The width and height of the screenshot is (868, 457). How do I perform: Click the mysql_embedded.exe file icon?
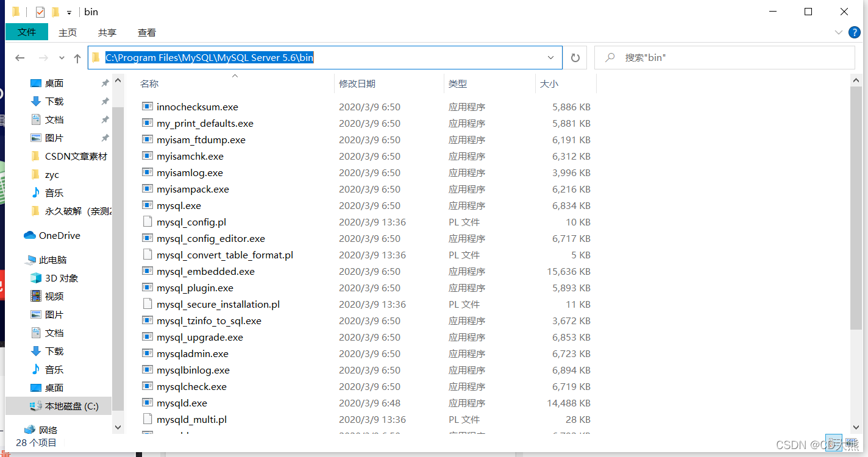pos(147,271)
